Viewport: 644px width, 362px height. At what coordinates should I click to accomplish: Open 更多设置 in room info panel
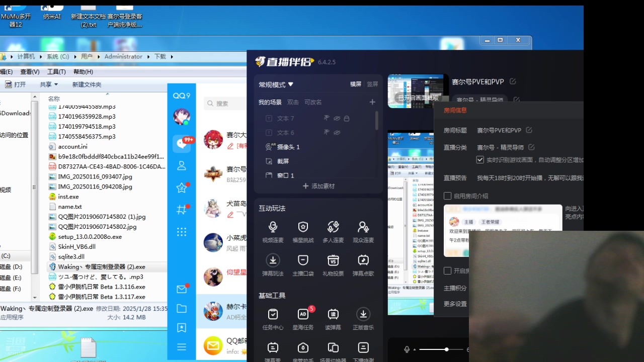point(455,304)
